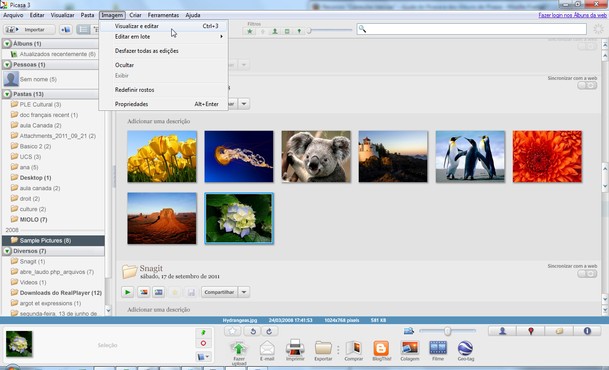
Task: Select the koala thumbnail
Action: click(x=316, y=156)
